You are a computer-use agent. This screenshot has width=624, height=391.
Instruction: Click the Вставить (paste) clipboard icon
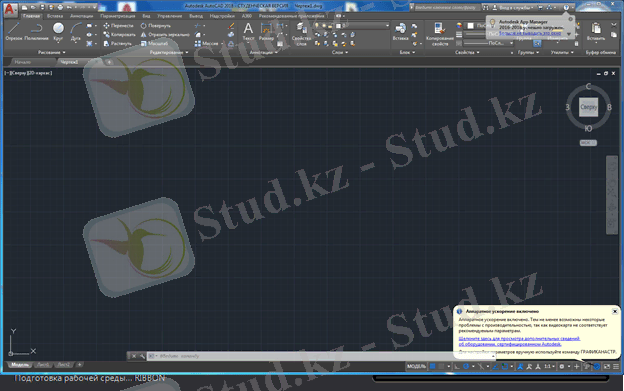[596, 31]
